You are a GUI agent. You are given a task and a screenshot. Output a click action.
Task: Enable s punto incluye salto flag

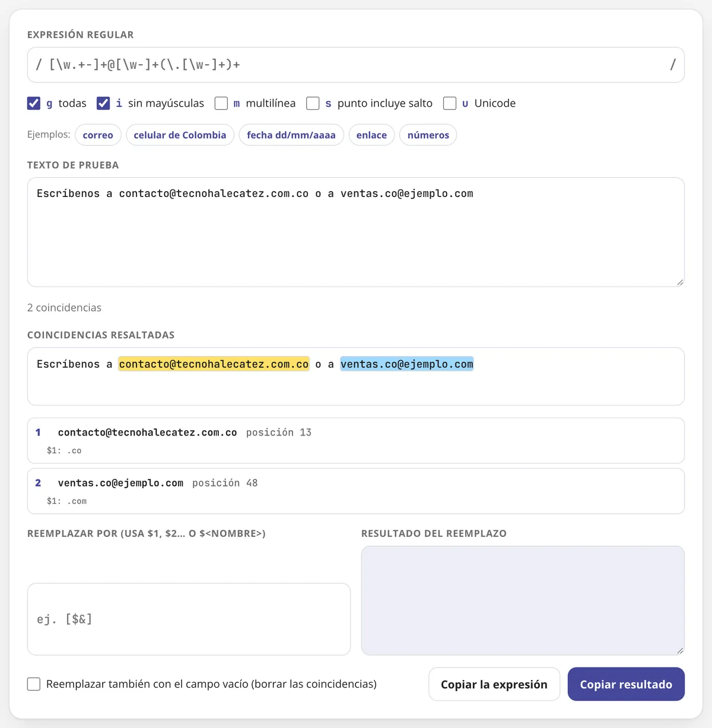click(313, 103)
